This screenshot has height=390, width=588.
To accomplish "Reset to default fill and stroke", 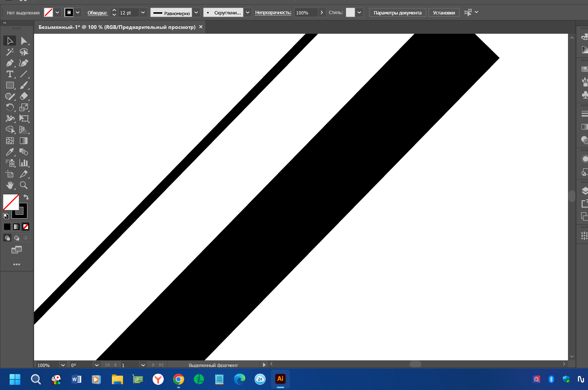I will point(6,216).
